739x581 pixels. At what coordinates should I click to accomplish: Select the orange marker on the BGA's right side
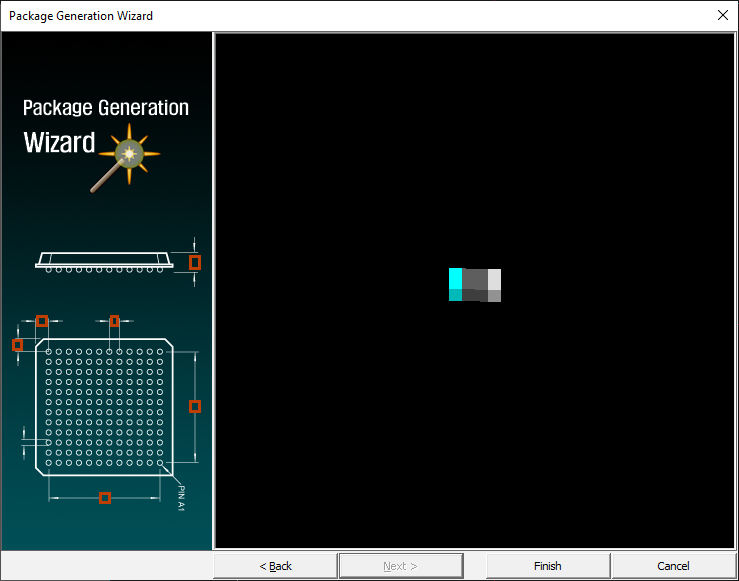[x=195, y=406]
